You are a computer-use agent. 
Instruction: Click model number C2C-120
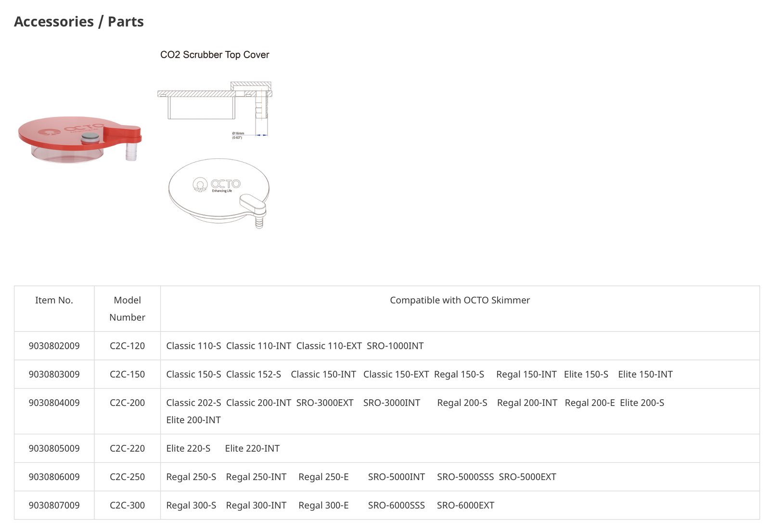point(127,346)
